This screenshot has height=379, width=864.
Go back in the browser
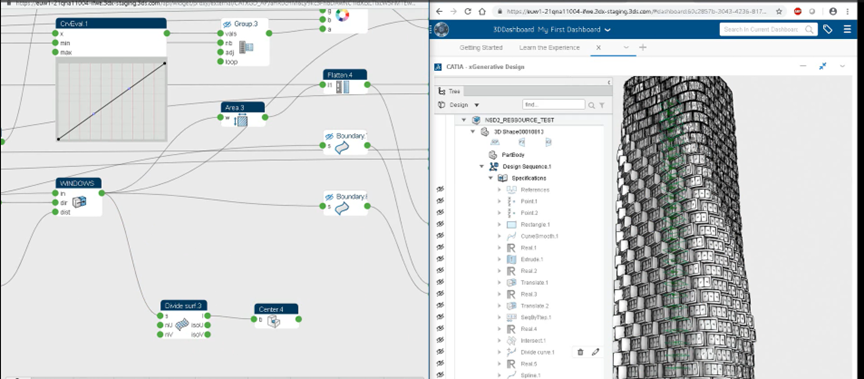[439, 11]
